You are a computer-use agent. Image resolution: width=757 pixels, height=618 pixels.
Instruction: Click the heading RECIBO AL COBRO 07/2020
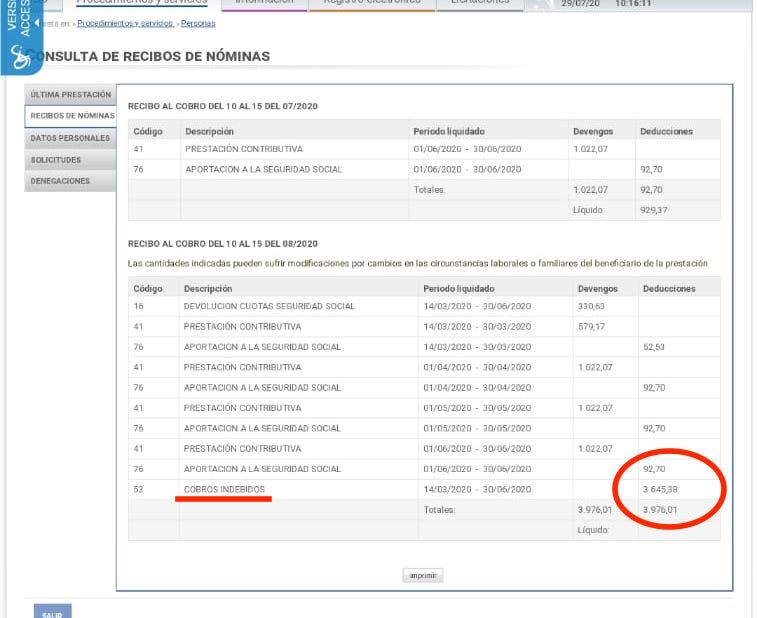[x=223, y=106]
